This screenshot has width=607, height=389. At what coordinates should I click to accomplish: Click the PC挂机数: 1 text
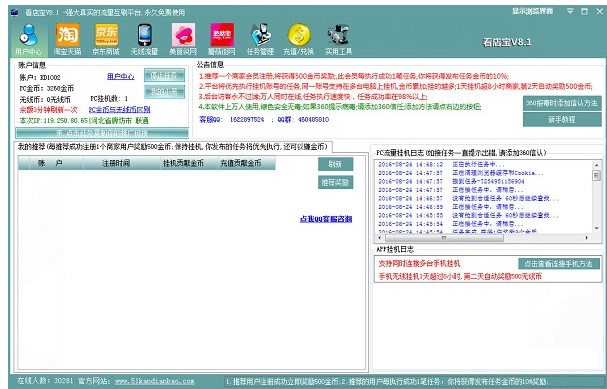(x=109, y=99)
